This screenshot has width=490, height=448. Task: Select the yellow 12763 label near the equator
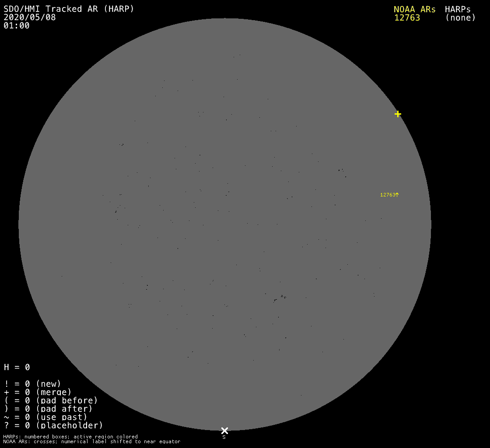388,195
